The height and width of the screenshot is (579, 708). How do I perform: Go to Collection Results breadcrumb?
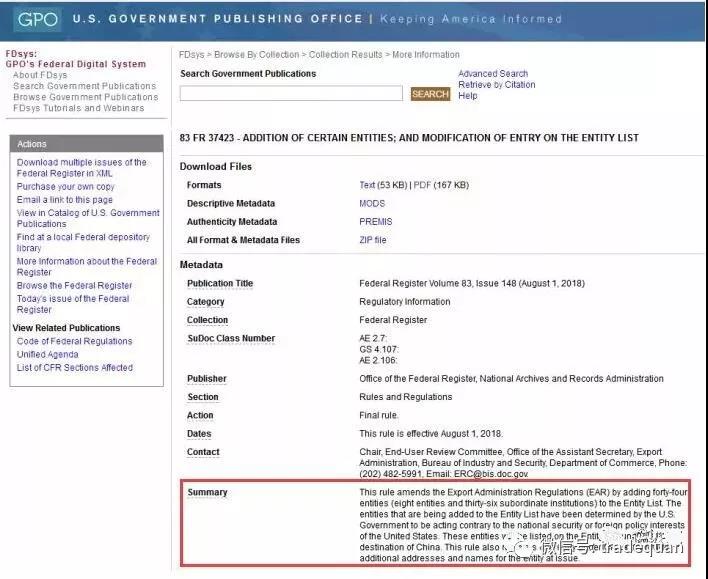pos(345,55)
